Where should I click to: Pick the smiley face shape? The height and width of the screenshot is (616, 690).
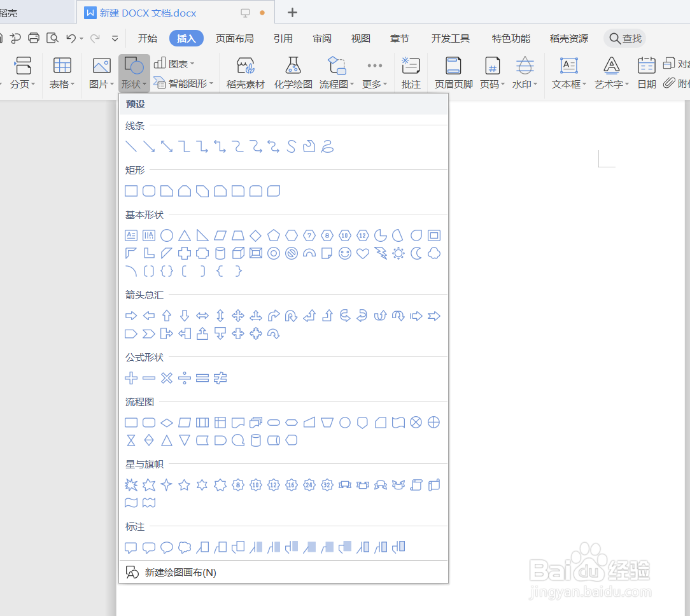(345, 253)
